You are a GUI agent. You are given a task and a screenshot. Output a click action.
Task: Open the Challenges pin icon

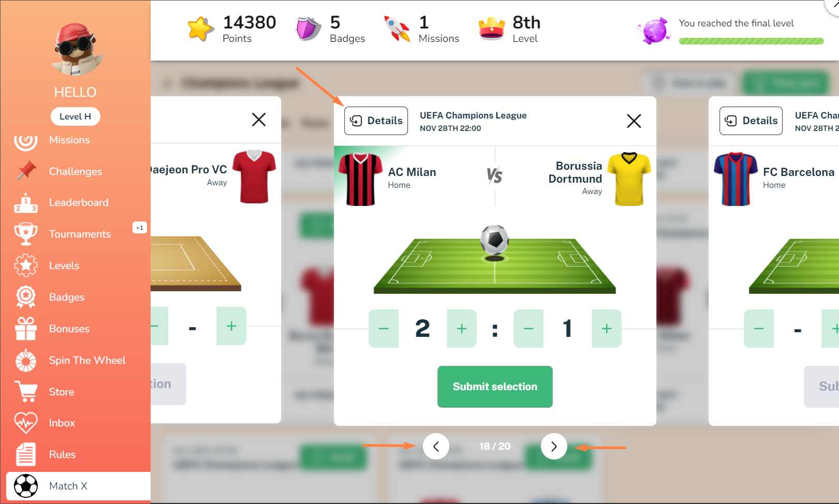(x=26, y=171)
